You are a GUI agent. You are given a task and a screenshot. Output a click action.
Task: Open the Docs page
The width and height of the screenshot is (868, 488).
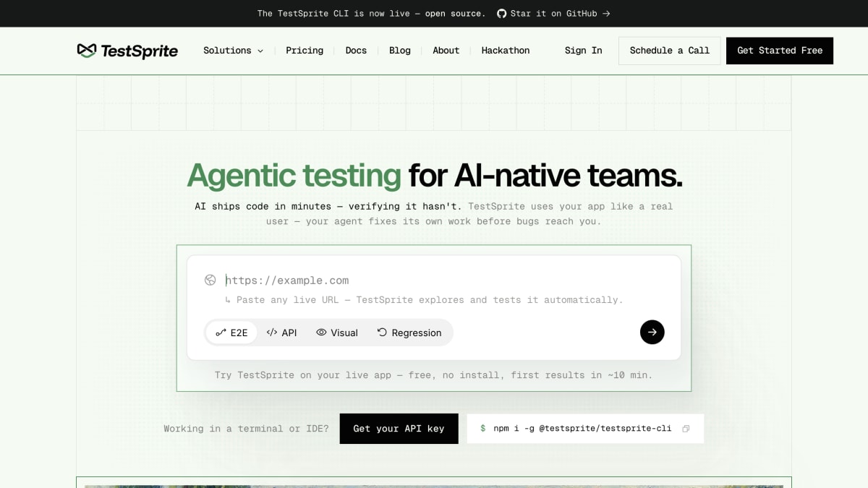point(356,51)
